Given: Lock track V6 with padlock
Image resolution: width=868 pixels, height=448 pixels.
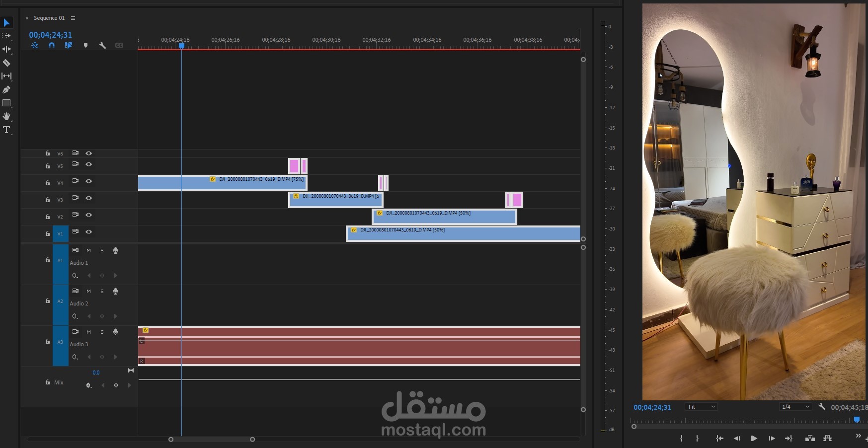Looking at the screenshot, I should point(48,153).
